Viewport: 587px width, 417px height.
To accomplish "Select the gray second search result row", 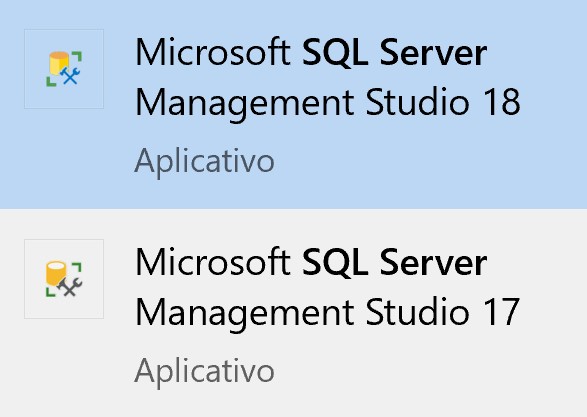I will tap(294, 313).
